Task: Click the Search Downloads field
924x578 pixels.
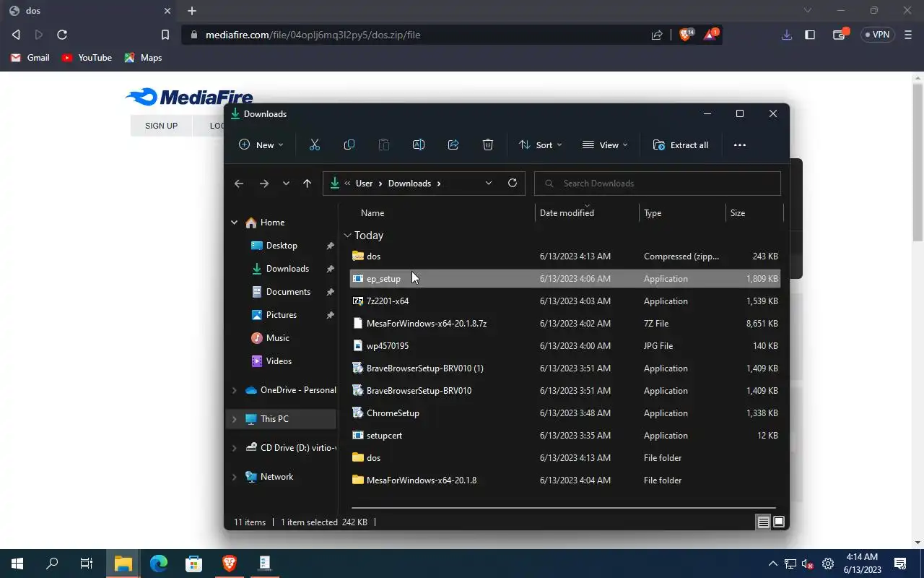Action: 658,184
